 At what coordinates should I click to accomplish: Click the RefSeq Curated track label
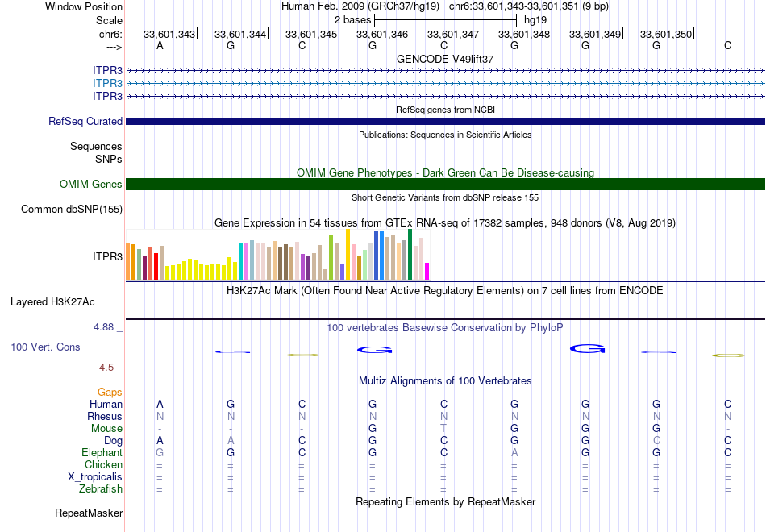coord(85,121)
